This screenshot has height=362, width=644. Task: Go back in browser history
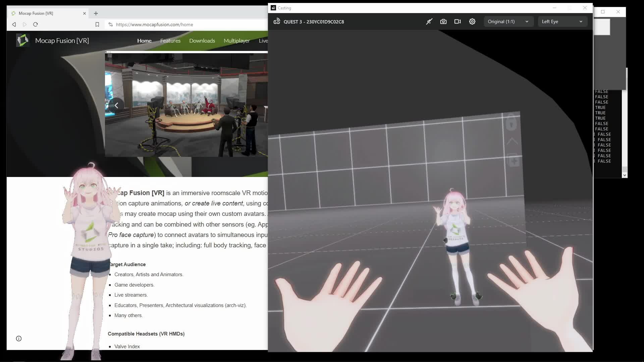[x=14, y=24]
